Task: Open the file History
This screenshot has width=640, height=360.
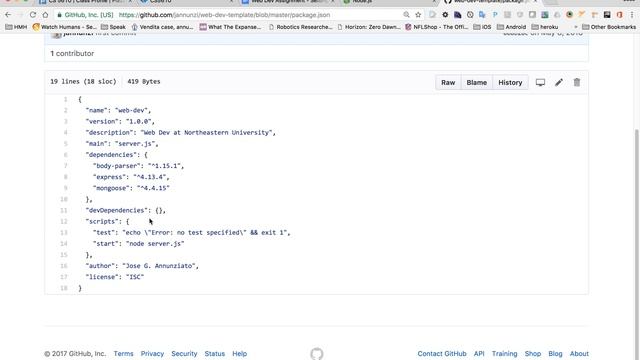Action: (510, 82)
